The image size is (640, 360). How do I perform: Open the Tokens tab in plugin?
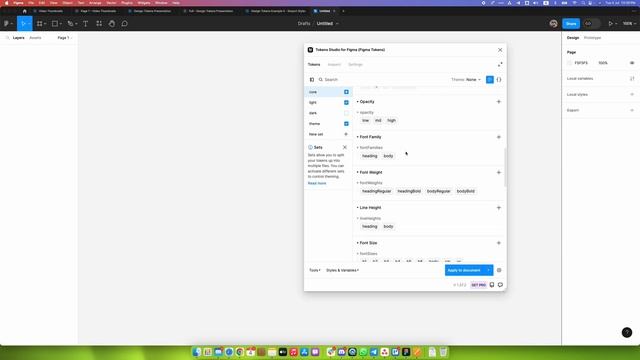point(314,64)
